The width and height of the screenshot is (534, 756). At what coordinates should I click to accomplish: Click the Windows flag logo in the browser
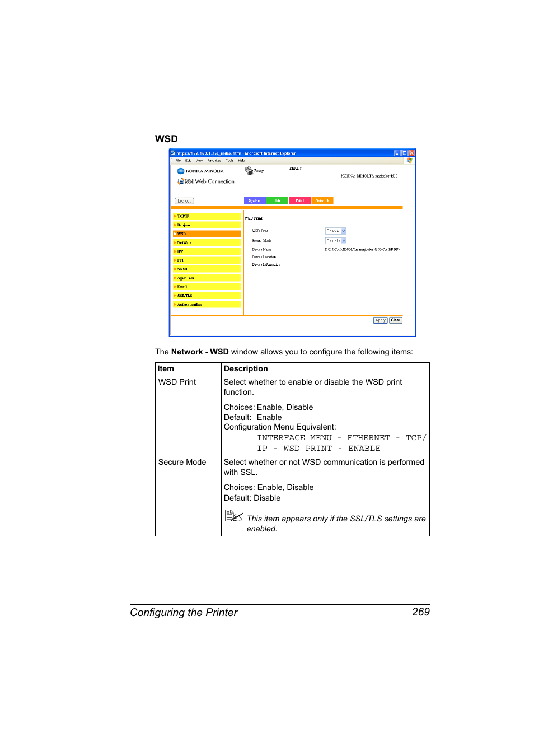click(409, 161)
